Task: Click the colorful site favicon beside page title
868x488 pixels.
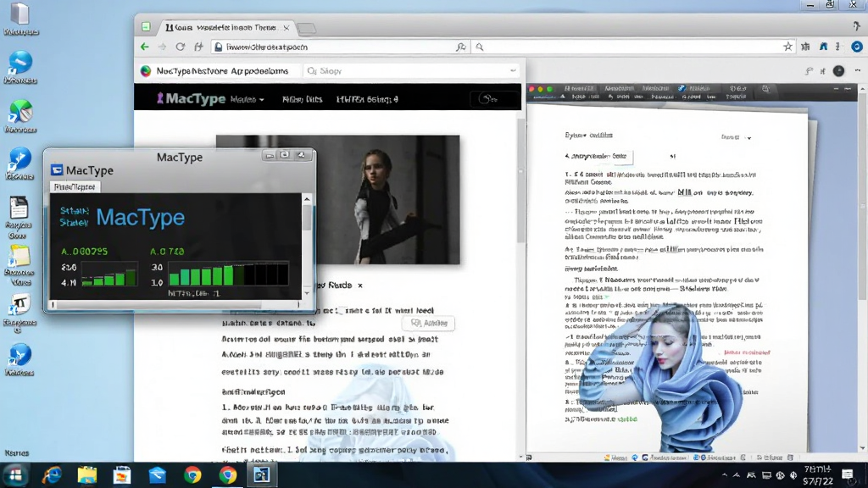Action: click(146, 71)
